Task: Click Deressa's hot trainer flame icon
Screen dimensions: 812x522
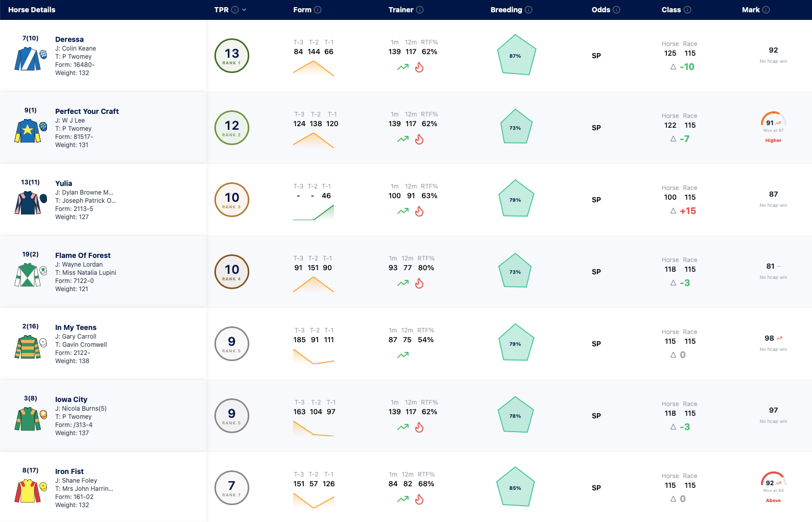Action: 419,67
